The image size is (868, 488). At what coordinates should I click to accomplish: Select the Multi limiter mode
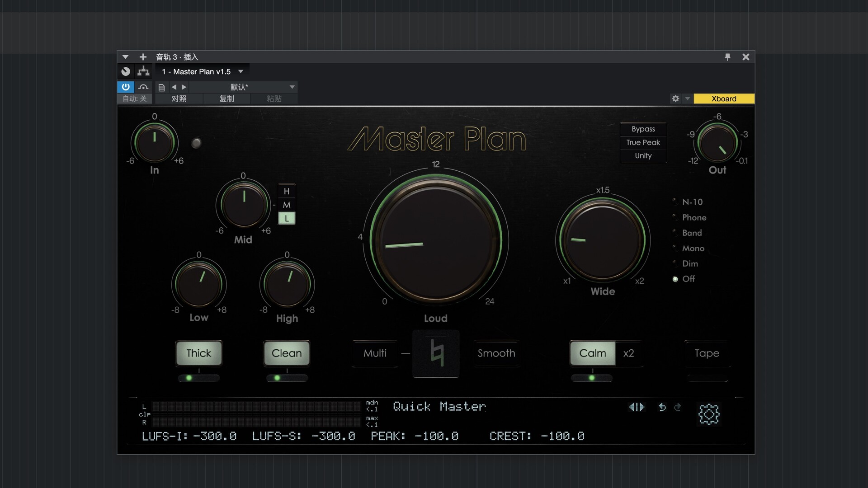coord(375,353)
